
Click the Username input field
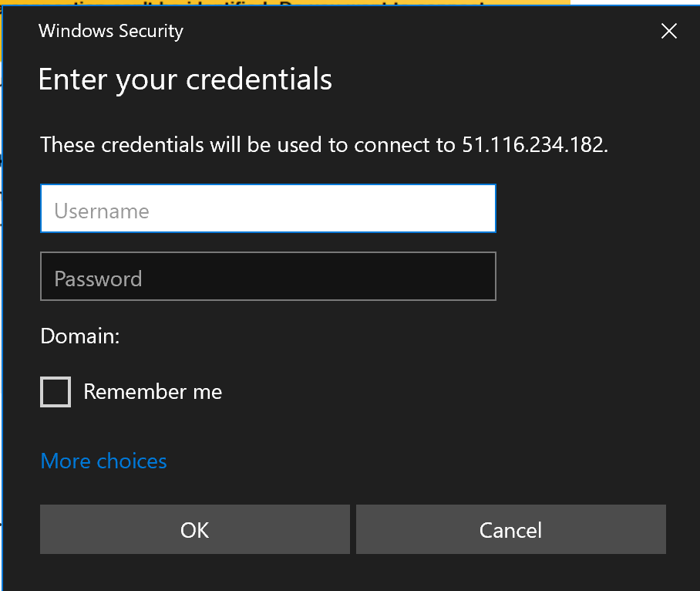point(268,208)
